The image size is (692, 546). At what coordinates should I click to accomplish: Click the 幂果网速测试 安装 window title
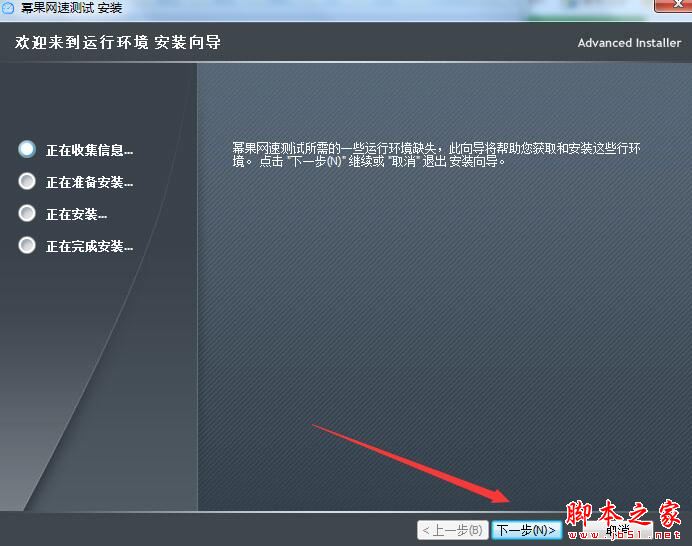[71, 8]
